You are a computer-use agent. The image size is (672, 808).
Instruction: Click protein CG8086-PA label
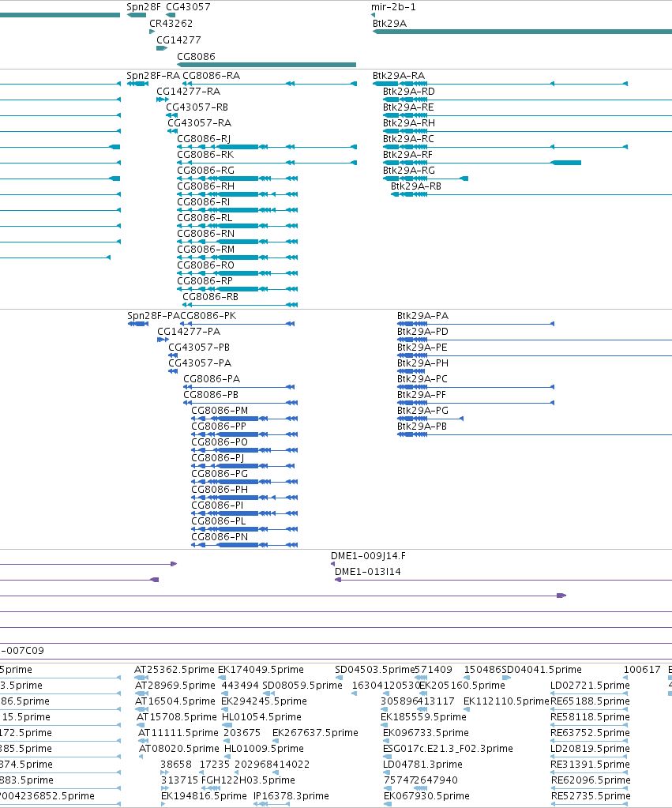point(212,379)
